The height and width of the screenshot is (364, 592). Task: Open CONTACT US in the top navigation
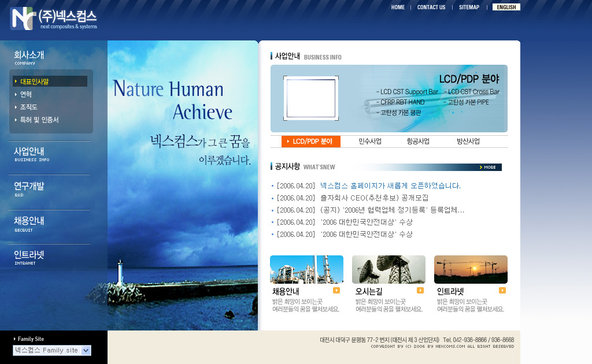click(x=431, y=8)
